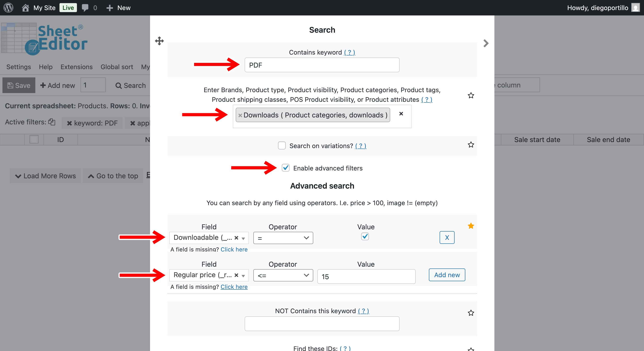The image size is (644, 351).
Task: Click the right chevron arrow beside Search panel
Action: pos(486,43)
